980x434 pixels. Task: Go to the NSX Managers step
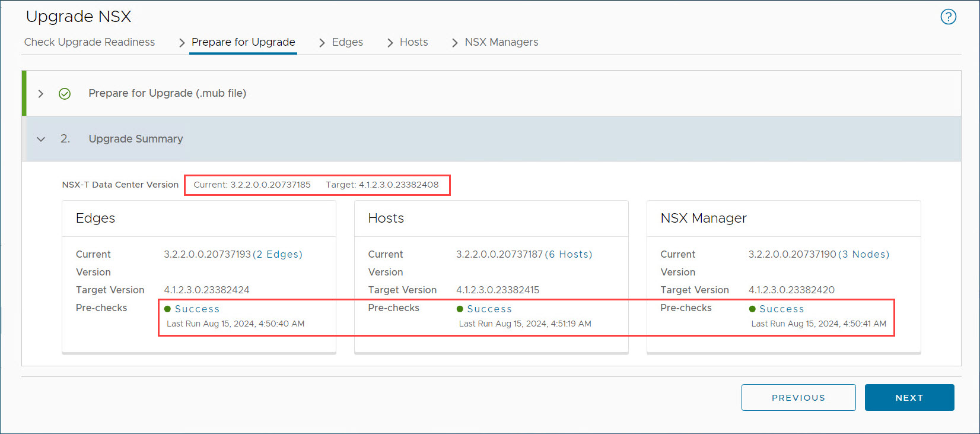(501, 42)
